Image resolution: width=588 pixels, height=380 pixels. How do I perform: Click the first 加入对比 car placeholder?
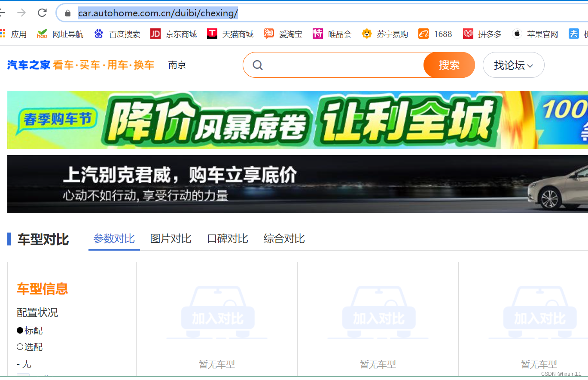217,313
